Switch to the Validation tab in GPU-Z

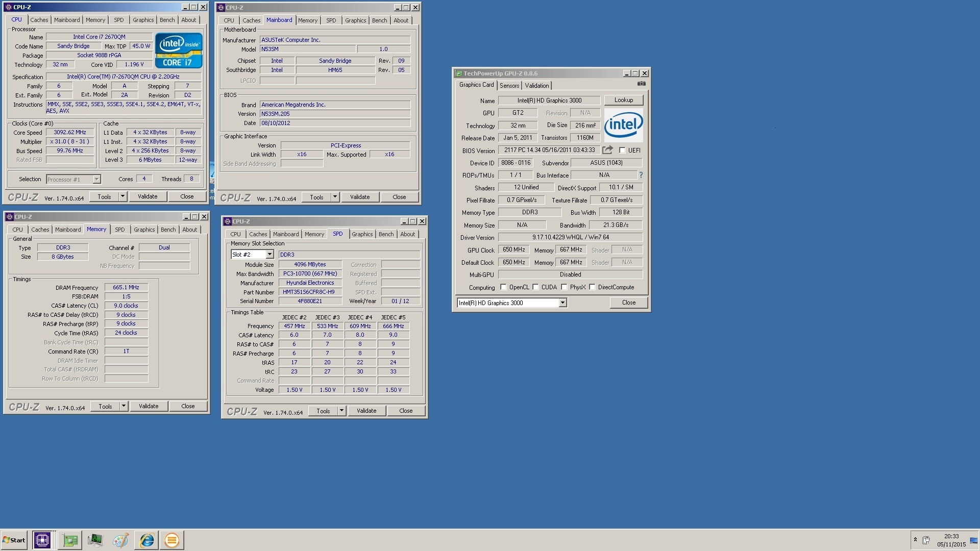click(x=537, y=86)
